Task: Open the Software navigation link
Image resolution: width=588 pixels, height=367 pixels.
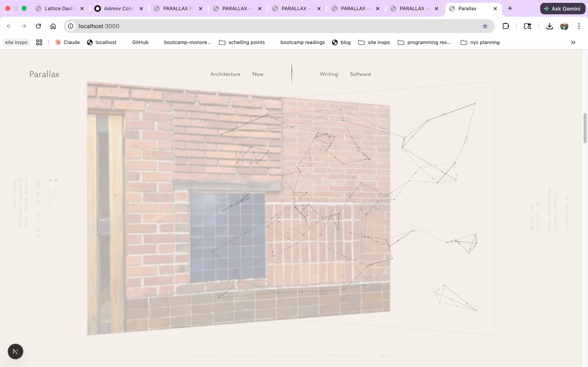Action: [360, 74]
